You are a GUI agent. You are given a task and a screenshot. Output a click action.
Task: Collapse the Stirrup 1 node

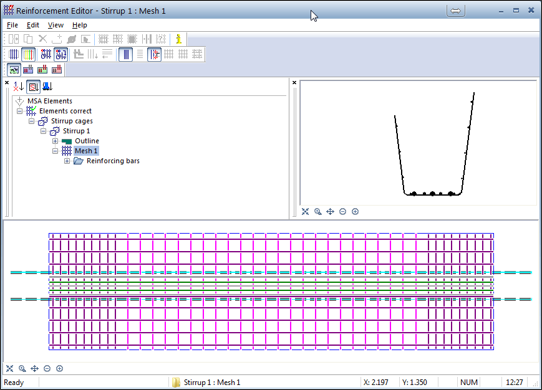[43, 131]
